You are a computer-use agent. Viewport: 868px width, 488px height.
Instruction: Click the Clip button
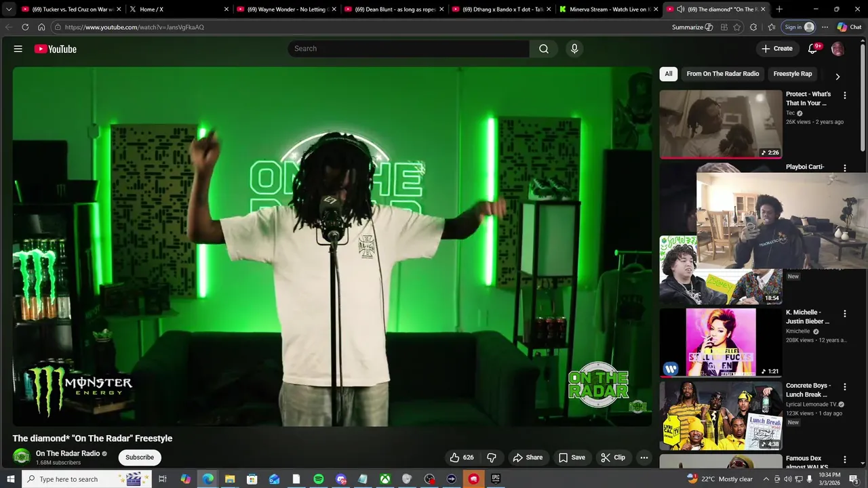(x=613, y=457)
